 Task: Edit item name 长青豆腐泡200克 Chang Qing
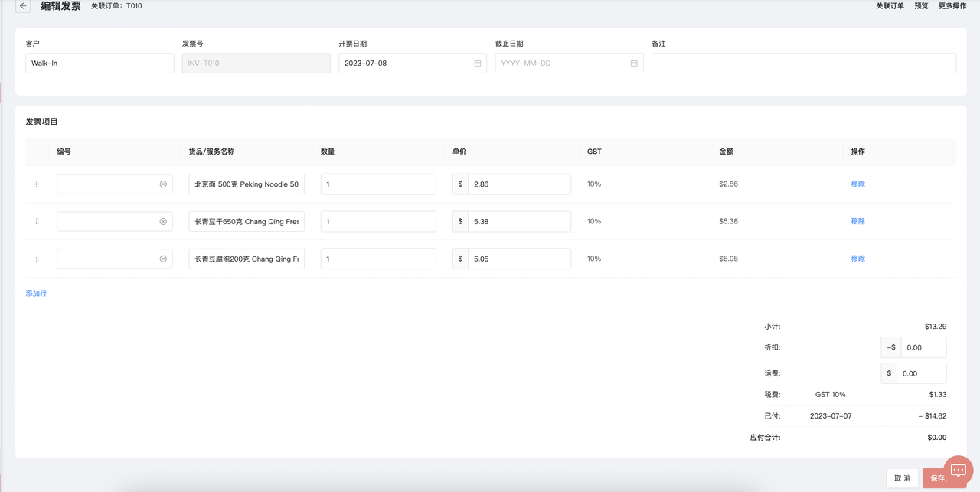click(x=247, y=259)
